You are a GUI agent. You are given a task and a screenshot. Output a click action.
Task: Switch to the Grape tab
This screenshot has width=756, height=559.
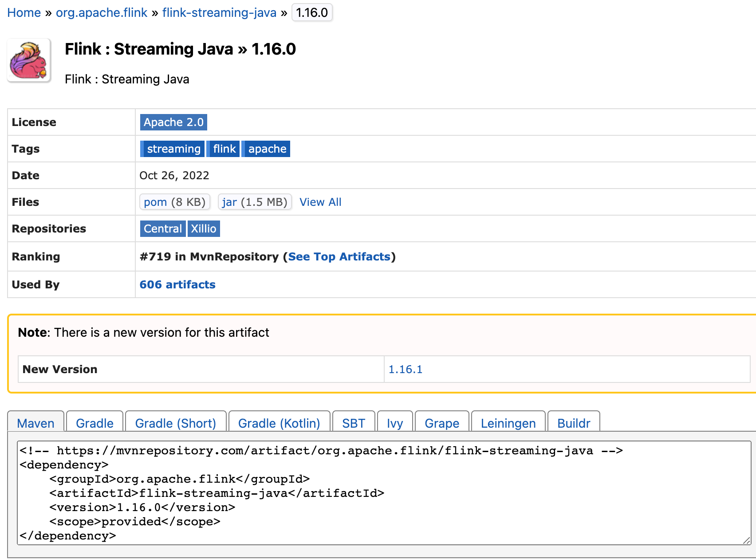[442, 421]
